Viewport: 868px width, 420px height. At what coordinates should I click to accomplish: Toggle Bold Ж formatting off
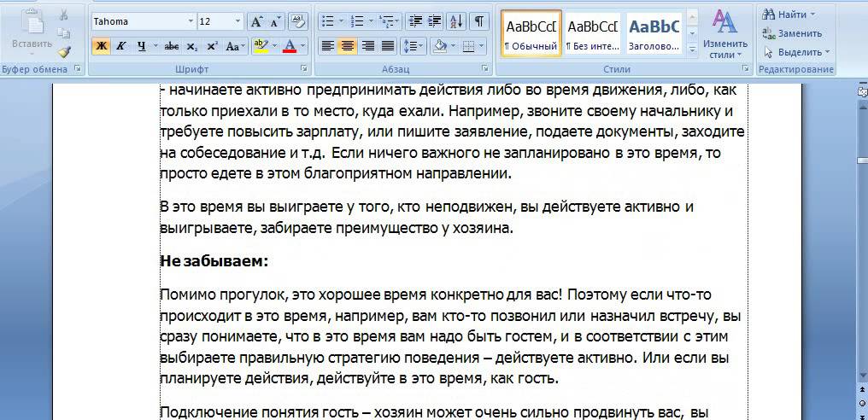[102, 46]
